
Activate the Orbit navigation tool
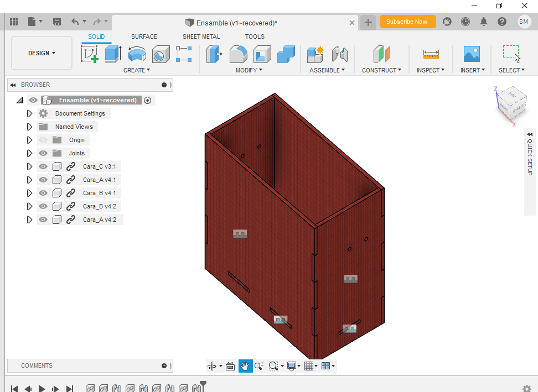tap(212, 366)
